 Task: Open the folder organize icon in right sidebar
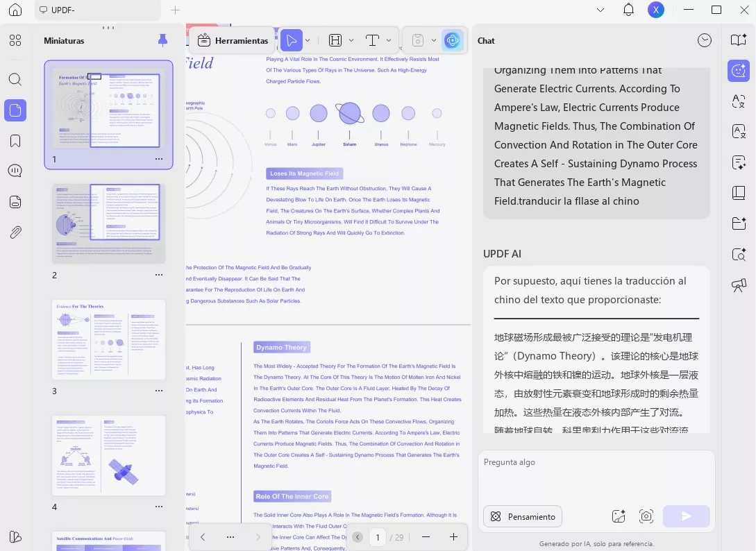[x=739, y=223]
